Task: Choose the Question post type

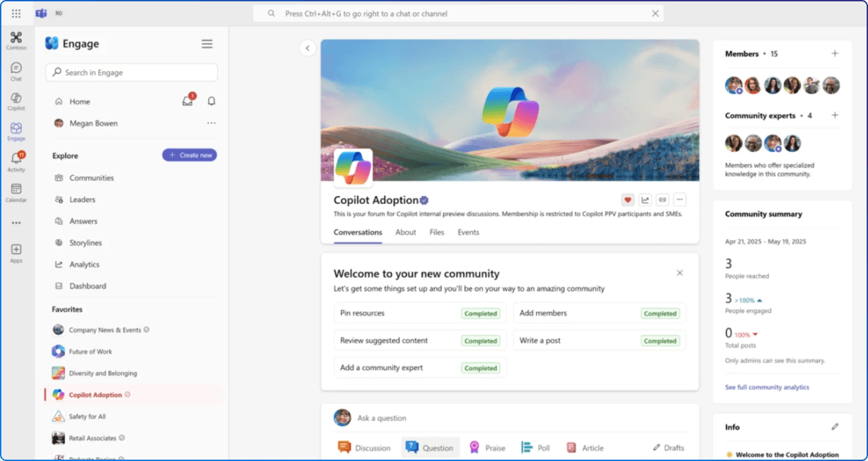Action: [430, 447]
